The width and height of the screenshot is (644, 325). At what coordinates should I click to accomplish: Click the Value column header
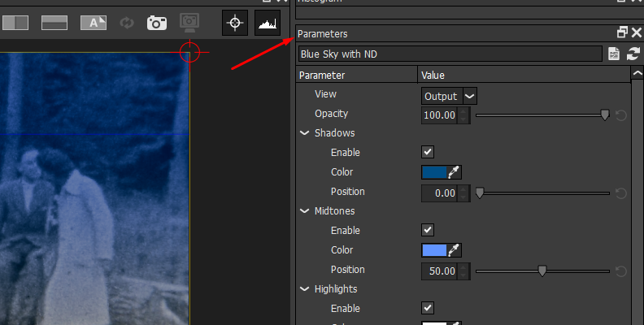(x=520, y=76)
